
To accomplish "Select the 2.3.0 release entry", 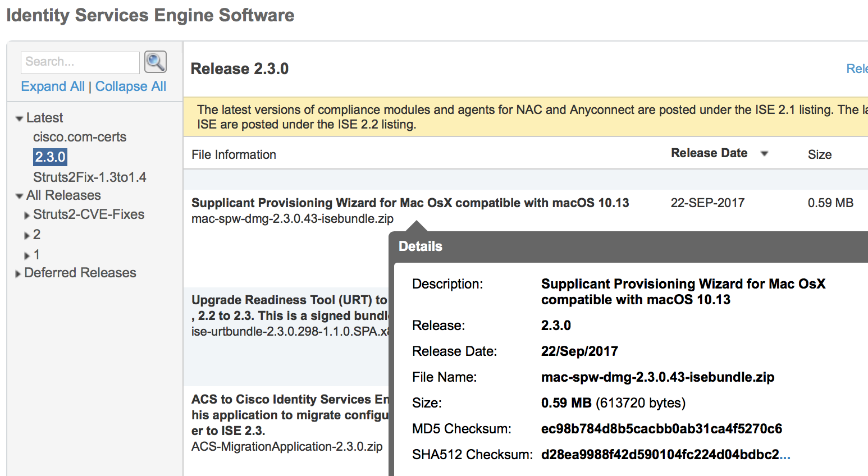I will [50, 157].
